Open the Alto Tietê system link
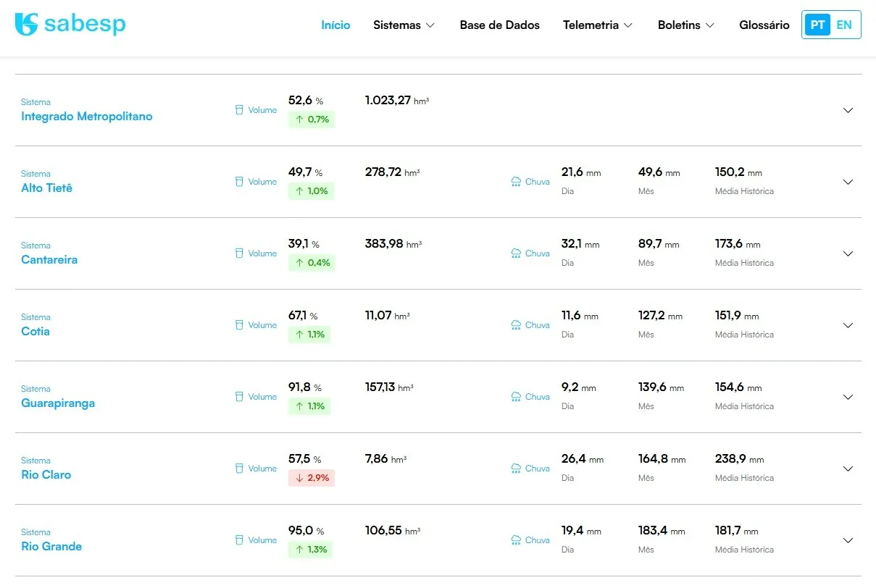Image resolution: width=876 pixels, height=588 pixels. click(x=47, y=188)
